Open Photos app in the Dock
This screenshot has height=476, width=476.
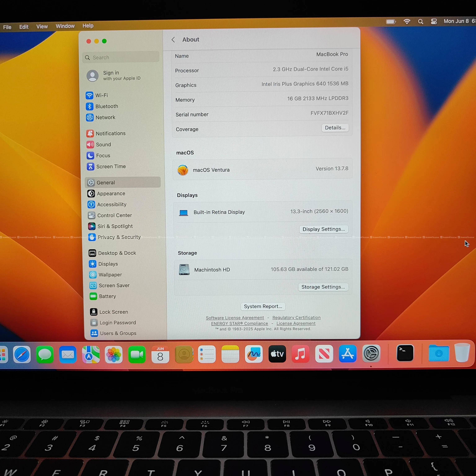[x=114, y=355]
